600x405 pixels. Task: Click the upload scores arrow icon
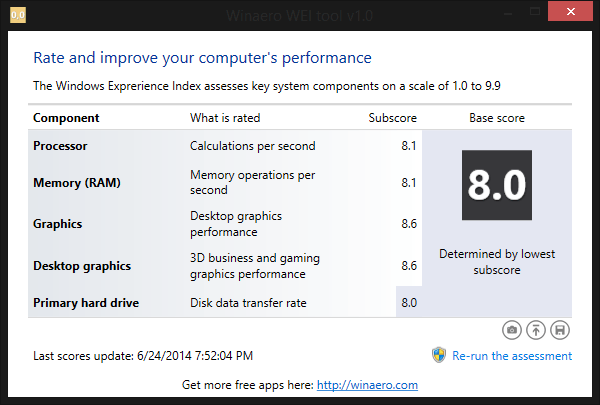click(536, 330)
